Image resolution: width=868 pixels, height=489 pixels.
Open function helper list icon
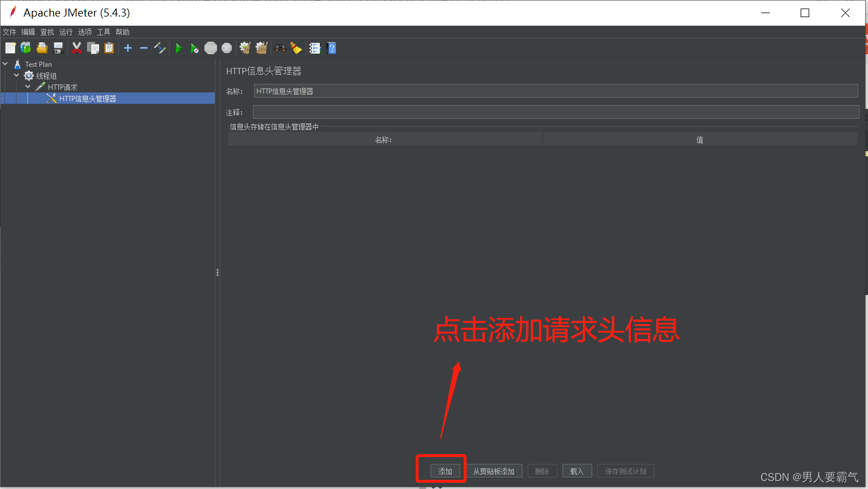[315, 48]
